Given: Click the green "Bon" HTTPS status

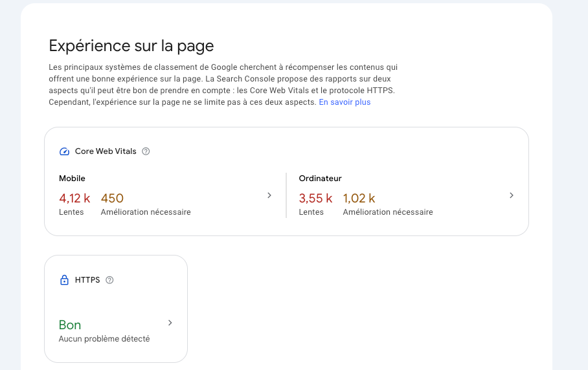Looking at the screenshot, I should click(x=70, y=325).
